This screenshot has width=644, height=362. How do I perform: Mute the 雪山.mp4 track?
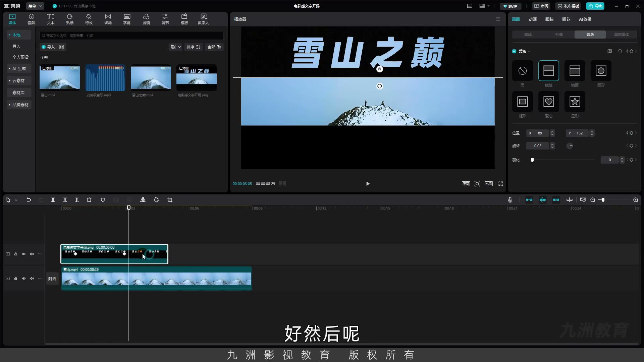click(32, 279)
